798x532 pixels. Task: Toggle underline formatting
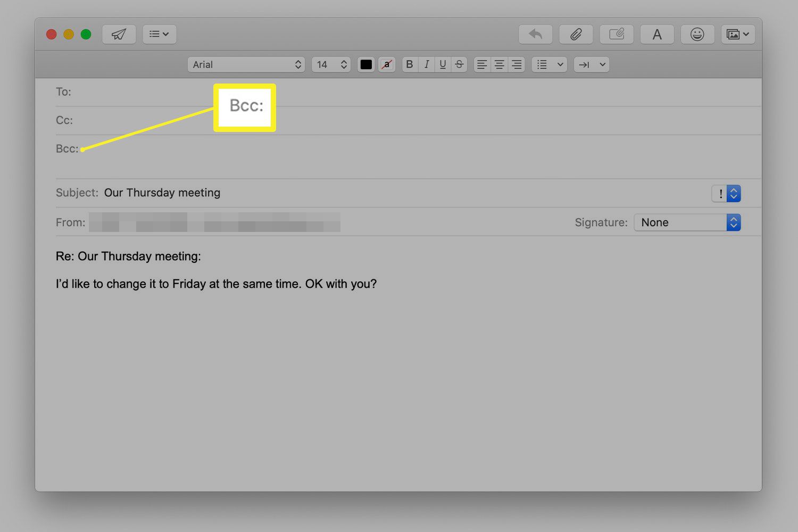coord(443,64)
